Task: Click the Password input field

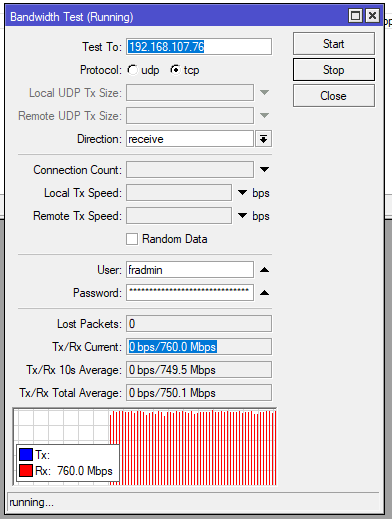Action: tap(190, 293)
